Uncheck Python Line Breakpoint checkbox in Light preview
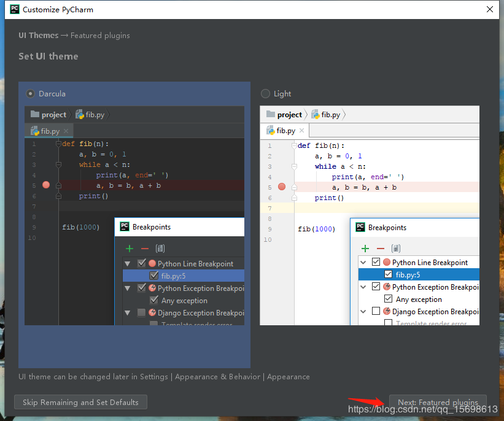This screenshot has width=504, height=421. coord(376,262)
